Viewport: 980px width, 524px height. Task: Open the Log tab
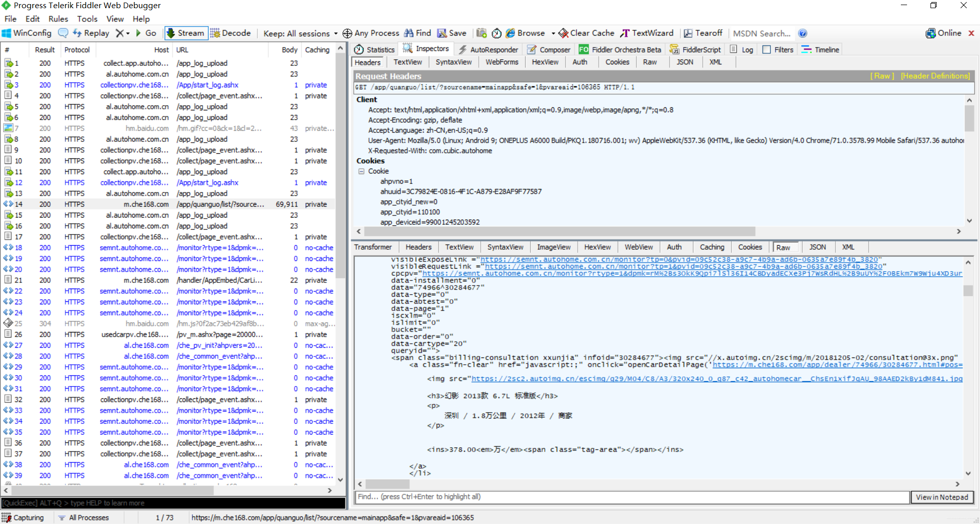[x=742, y=50]
